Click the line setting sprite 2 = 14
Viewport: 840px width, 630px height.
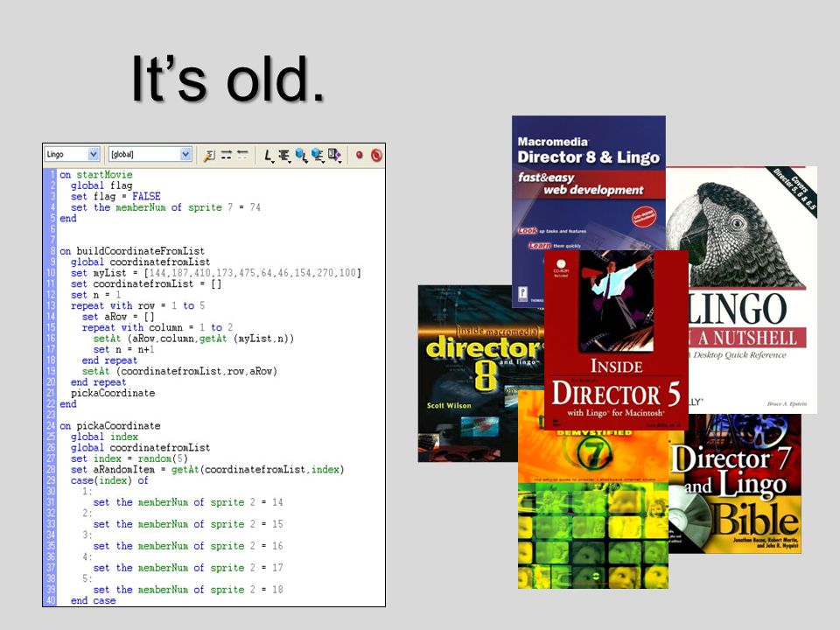pyautogui.click(x=188, y=502)
